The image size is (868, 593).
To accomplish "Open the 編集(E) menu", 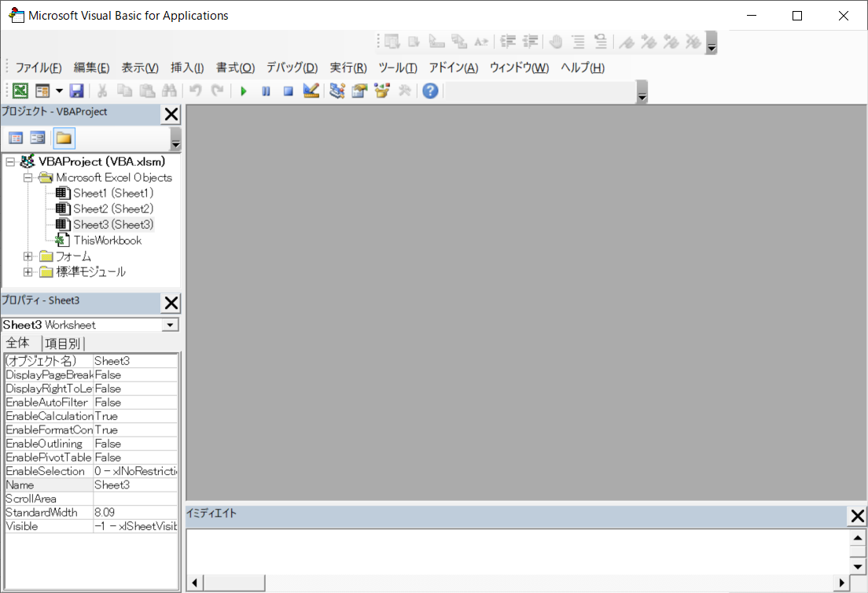I will click(x=91, y=68).
